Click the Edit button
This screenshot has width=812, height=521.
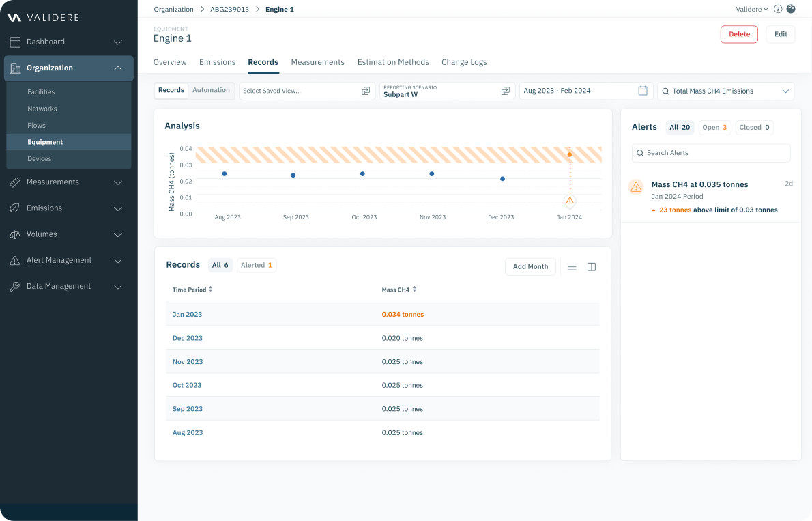click(x=781, y=34)
